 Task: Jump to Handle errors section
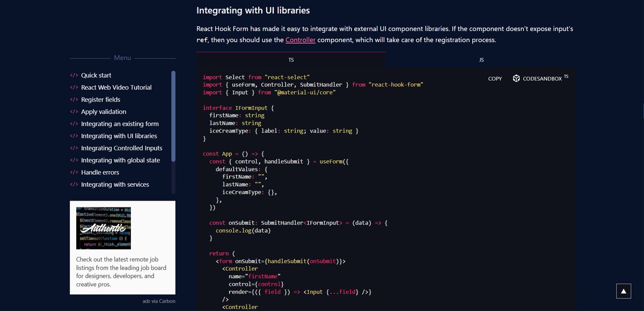pyautogui.click(x=100, y=173)
